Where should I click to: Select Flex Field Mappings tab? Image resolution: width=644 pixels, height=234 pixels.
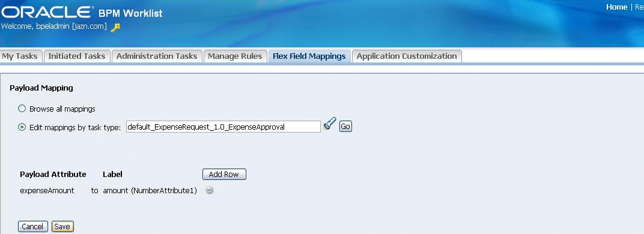[309, 56]
